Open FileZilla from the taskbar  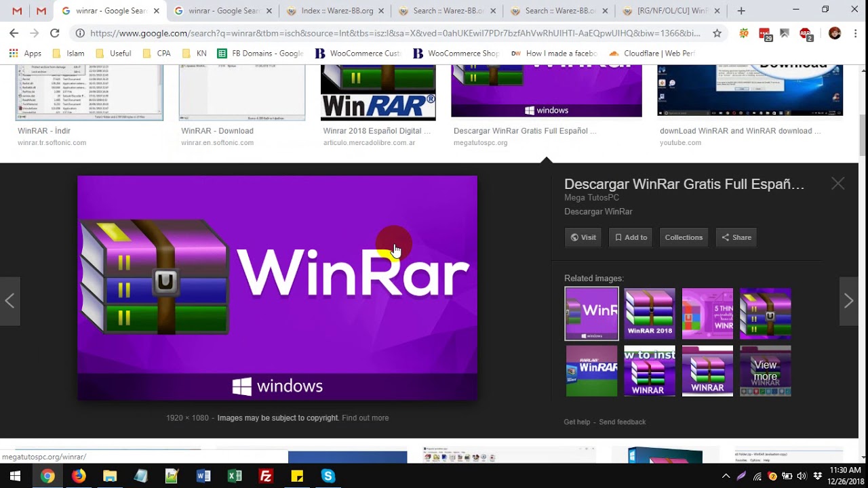pos(266,476)
